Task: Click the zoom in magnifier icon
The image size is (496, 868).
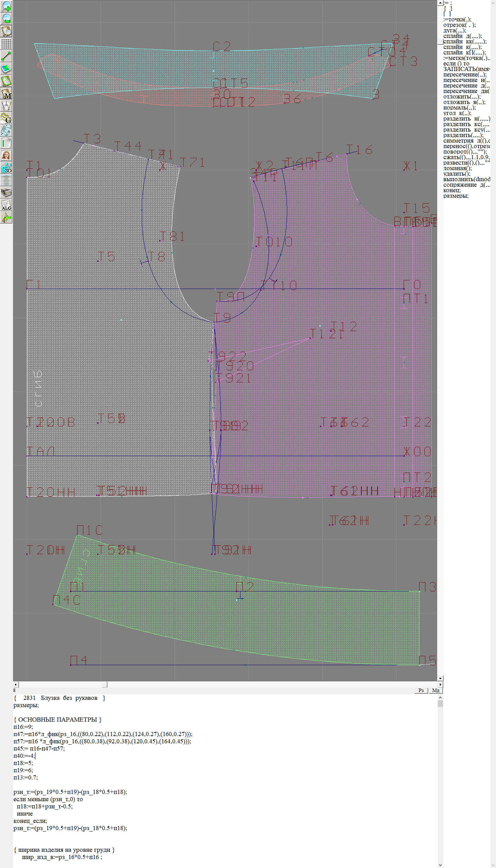Action: [7, 7]
